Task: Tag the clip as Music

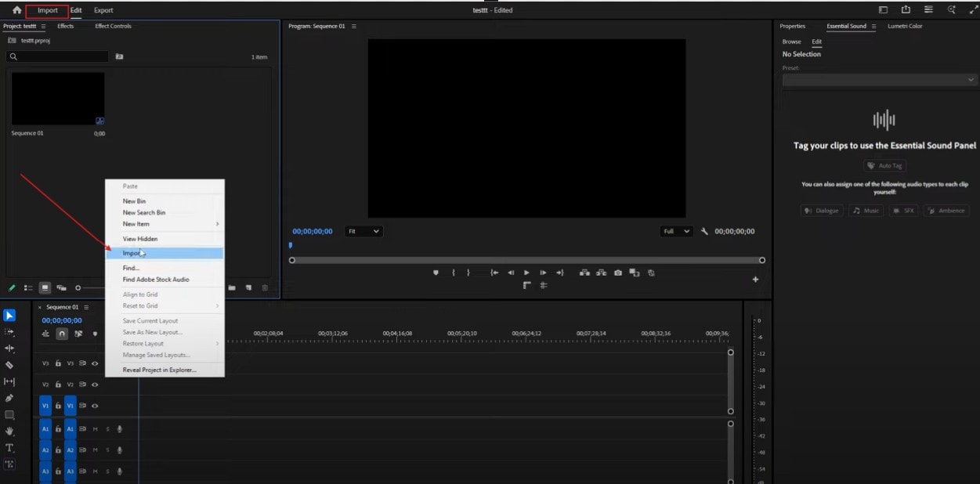Action: 865,210
